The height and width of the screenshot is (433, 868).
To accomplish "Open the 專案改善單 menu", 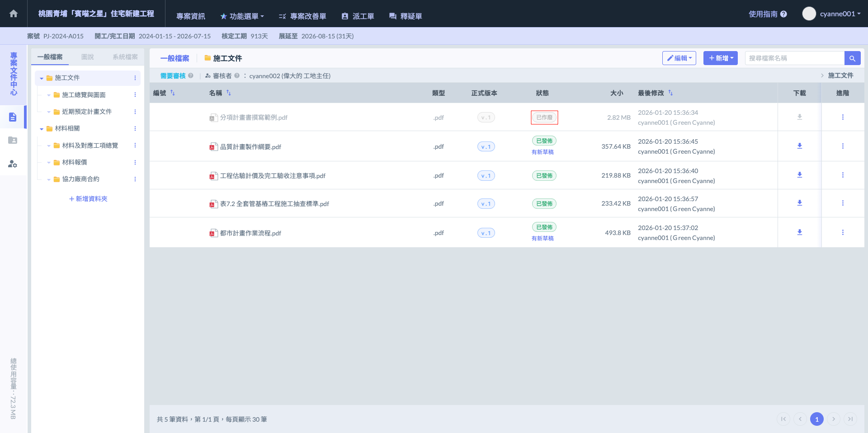I will (x=302, y=16).
